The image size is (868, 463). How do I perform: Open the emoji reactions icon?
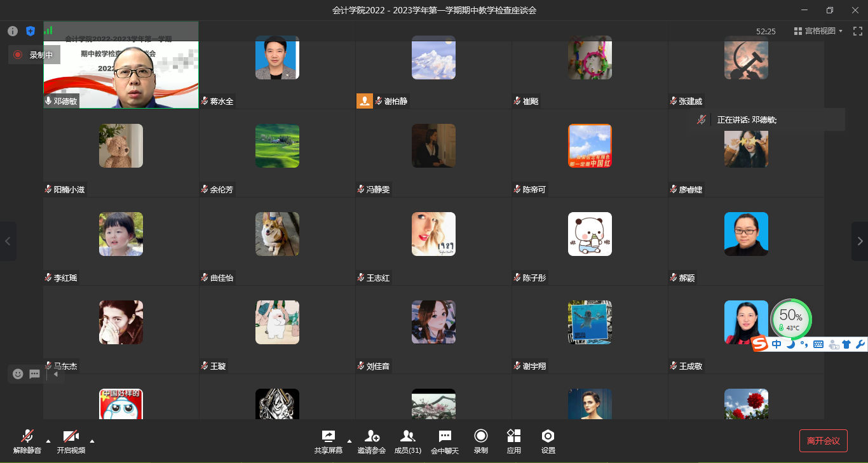18,374
